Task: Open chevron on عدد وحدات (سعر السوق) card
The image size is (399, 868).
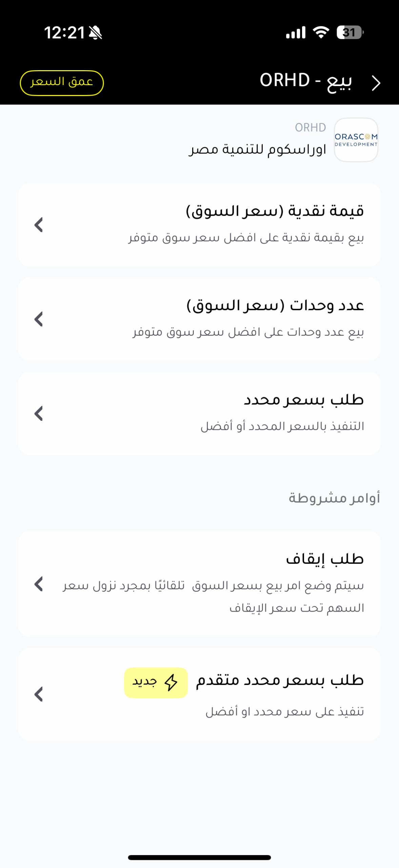Action: pos(39,319)
